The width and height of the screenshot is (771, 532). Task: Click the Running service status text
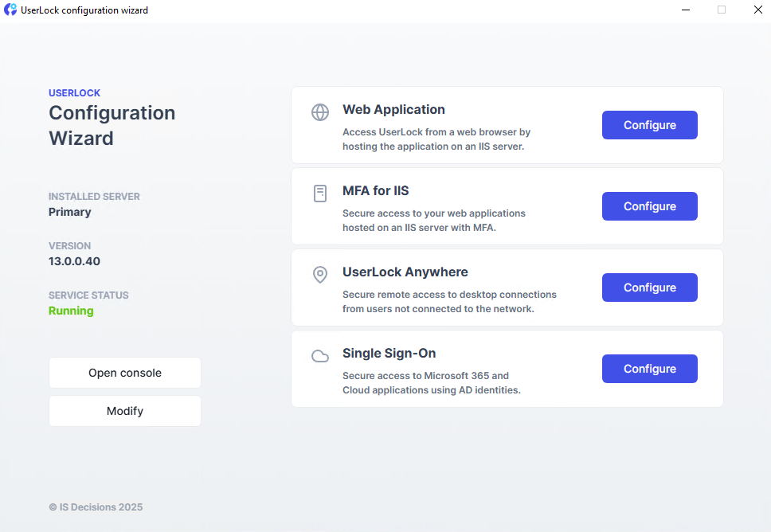pyautogui.click(x=71, y=311)
